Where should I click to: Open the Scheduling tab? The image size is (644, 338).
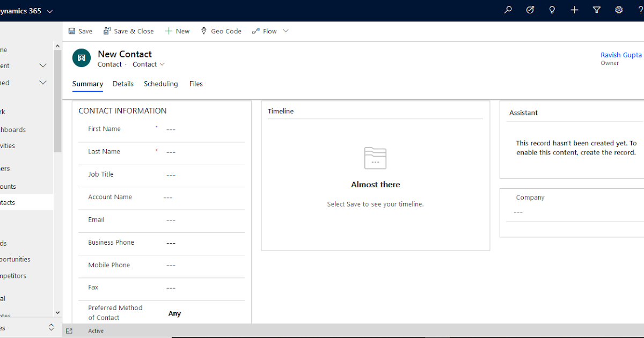click(160, 84)
